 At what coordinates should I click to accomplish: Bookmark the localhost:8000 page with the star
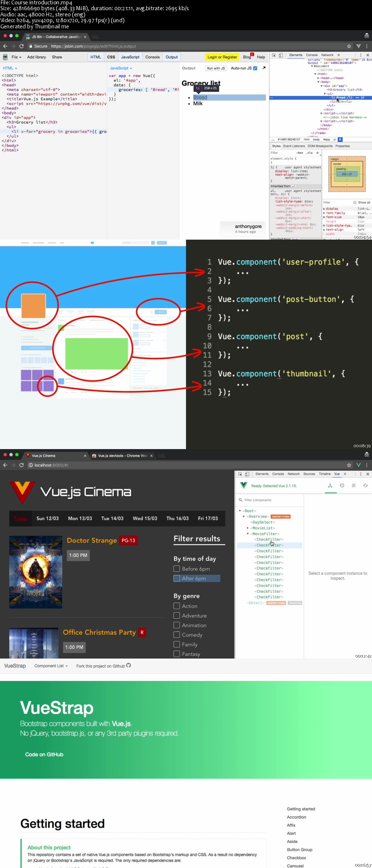349,465
